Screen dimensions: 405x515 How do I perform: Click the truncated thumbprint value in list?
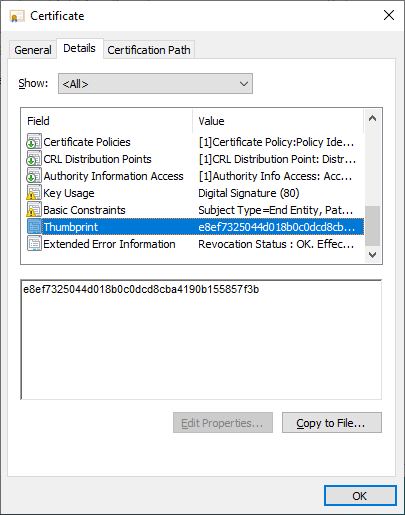pyautogui.click(x=277, y=227)
